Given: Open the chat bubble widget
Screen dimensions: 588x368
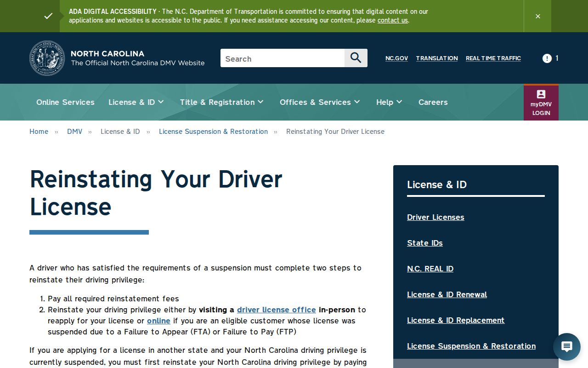Looking at the screenshot, I should 567,347.
